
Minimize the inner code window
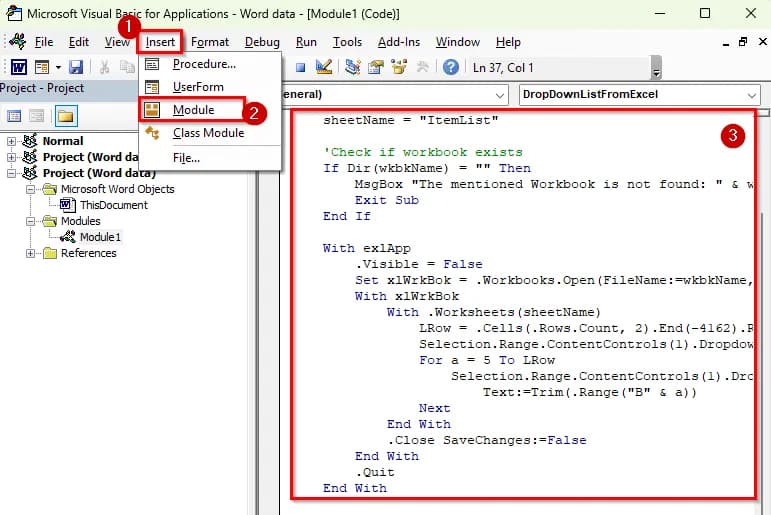(725, 43)
